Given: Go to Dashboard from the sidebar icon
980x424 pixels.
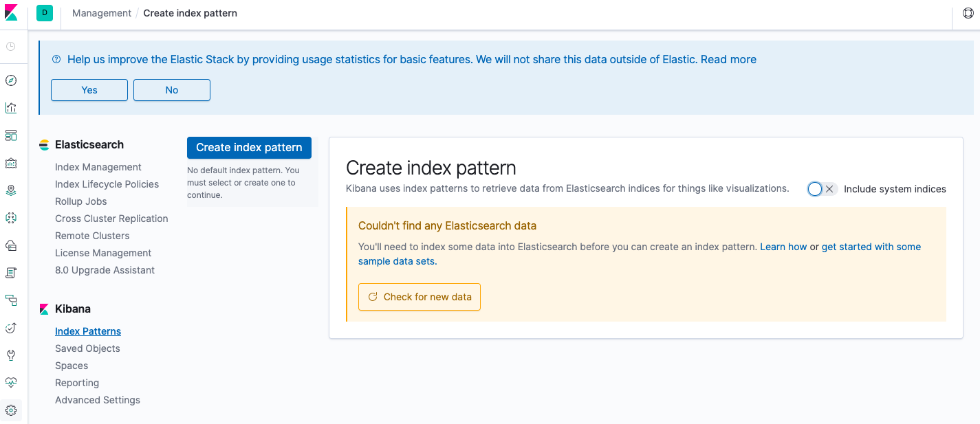Looking at the screenshot, I should coord(11,135).
